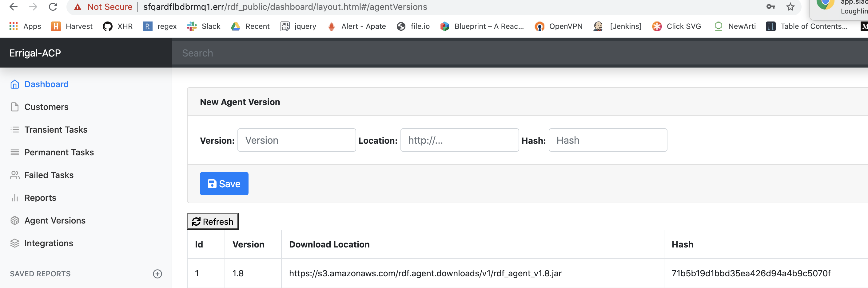The height and width of the screenshot is (288, 868).
Task: Add a saved report with plus icon
Action: [157, 274]
